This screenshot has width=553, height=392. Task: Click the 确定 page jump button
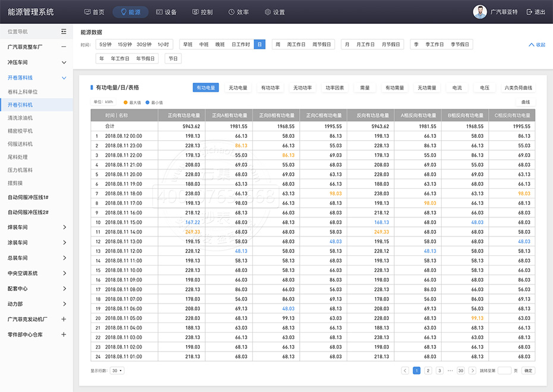click(x=528, y=371)
